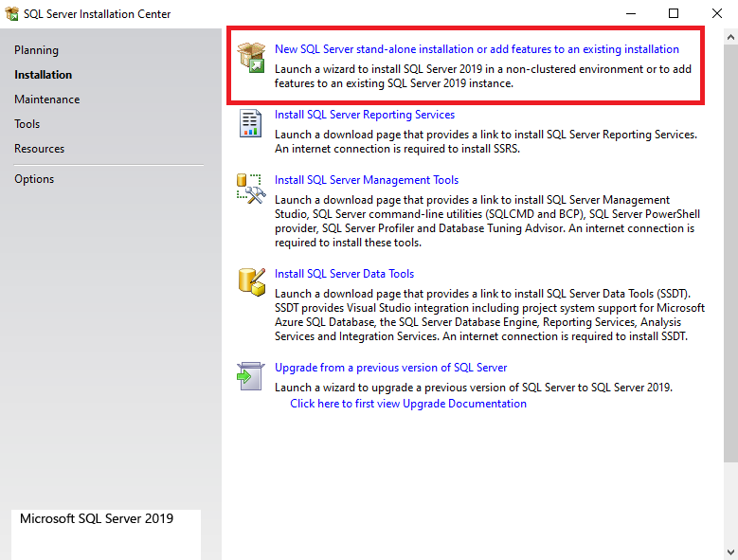Image resolution: width=738 pixels, height=560 pixels.
Task: Click text 'An internet connection is required to install SSRS.'
Action: point(397,149)
